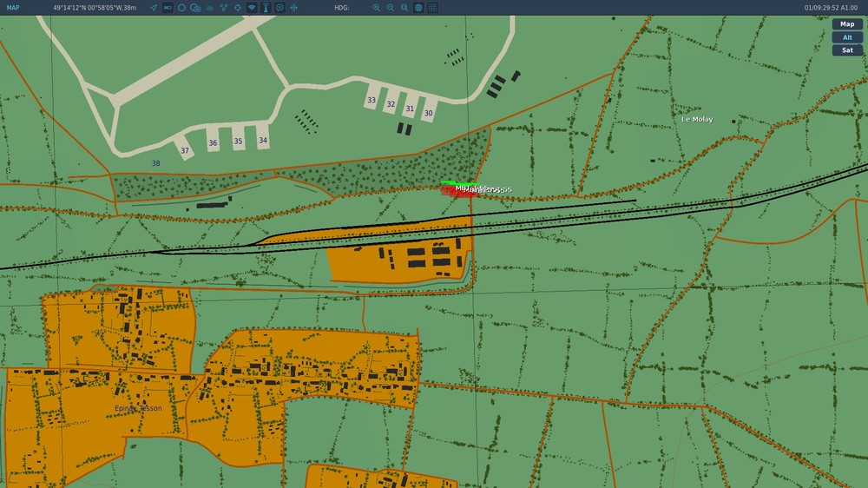Click the navigation arrow icon in toolbar

pos(154,8)
